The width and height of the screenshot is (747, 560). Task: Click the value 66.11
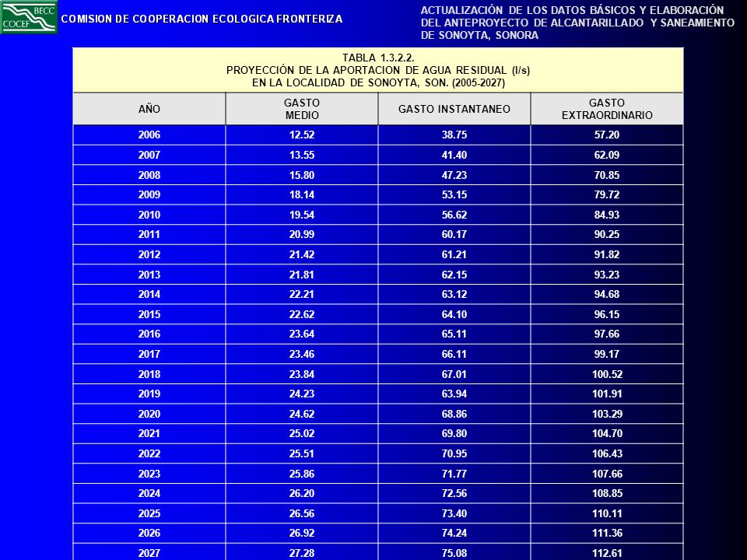click(454, 354)
